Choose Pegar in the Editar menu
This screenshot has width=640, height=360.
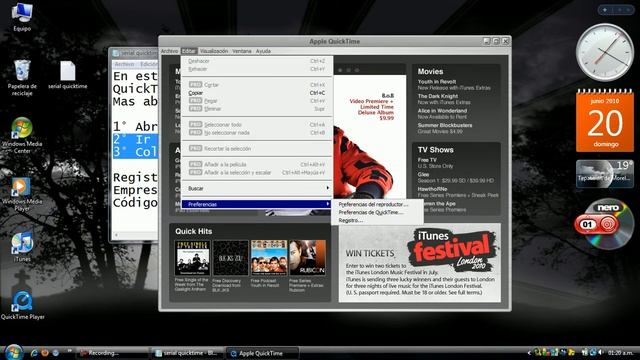coord(257,100)
